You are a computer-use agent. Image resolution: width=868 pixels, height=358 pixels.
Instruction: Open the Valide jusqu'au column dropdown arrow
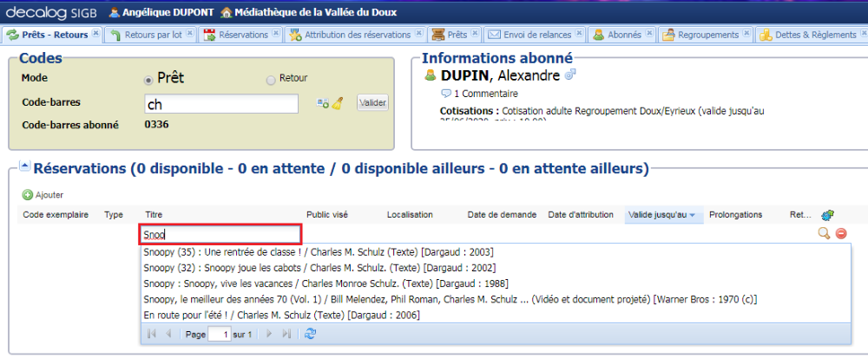pos(693,215)
